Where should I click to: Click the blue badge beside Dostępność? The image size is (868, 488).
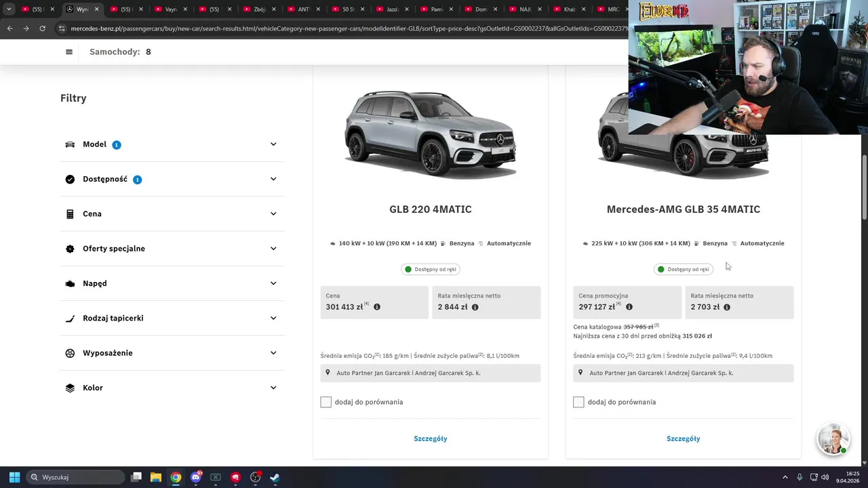point(137,180)
